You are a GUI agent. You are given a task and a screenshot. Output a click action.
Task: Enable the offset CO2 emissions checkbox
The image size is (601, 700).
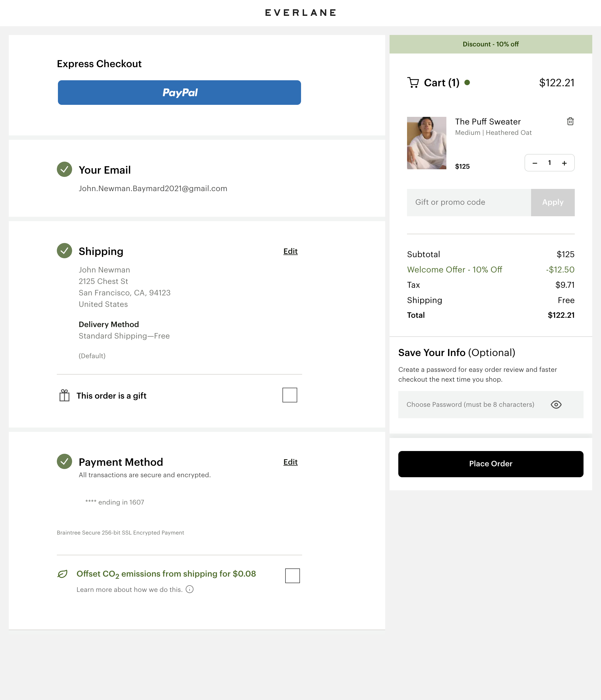point(293,576)
